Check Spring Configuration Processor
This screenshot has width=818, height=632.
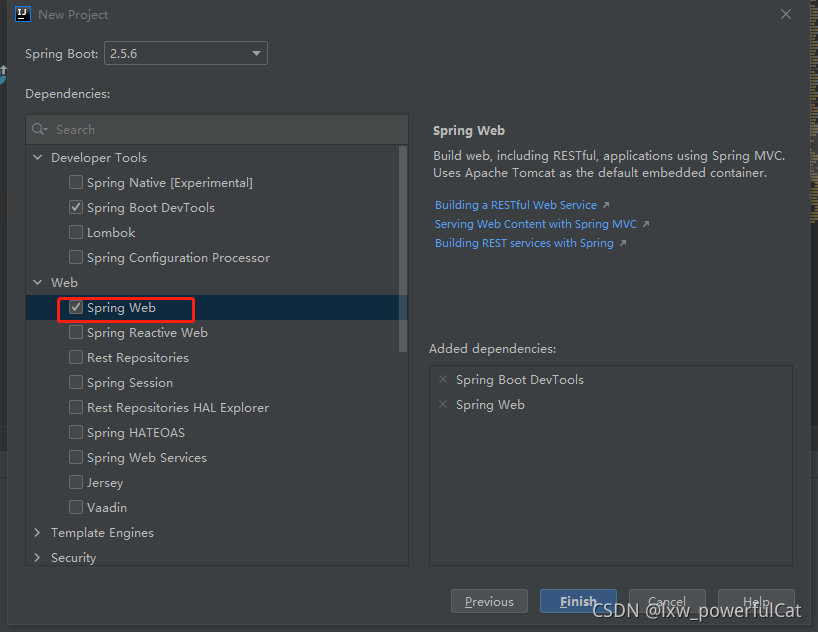coord(76,257)
